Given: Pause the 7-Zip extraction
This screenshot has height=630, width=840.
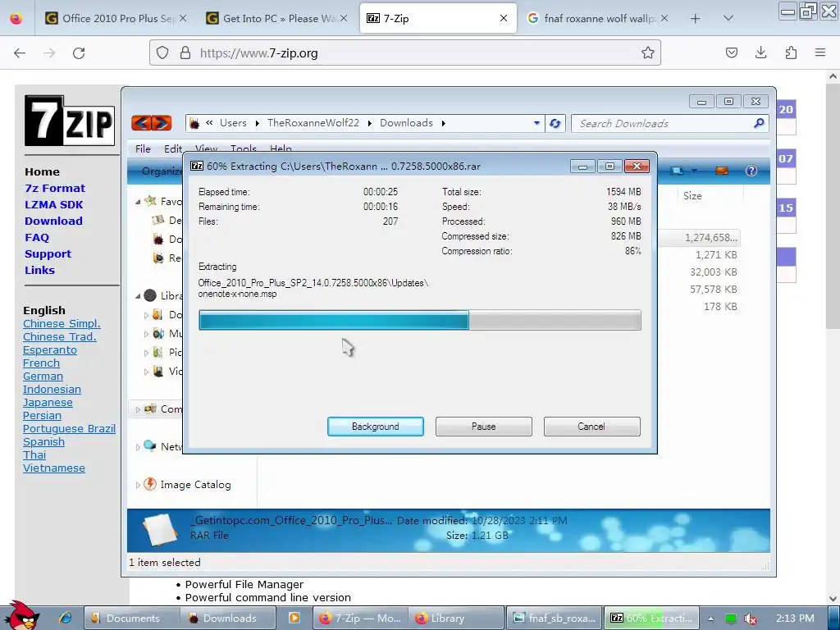Looking at the screenshot, I should pos(484,427).
